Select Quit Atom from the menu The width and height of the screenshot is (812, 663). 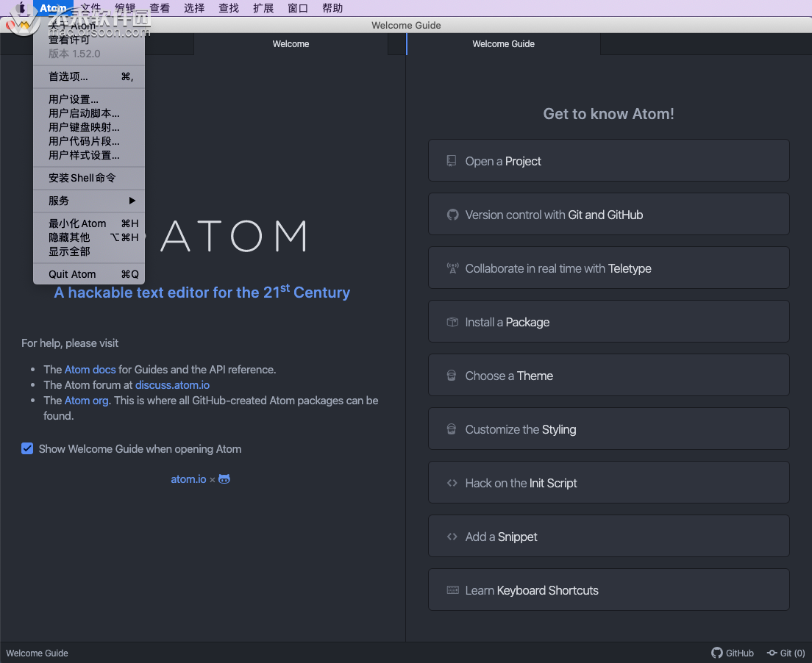(71, 273)
